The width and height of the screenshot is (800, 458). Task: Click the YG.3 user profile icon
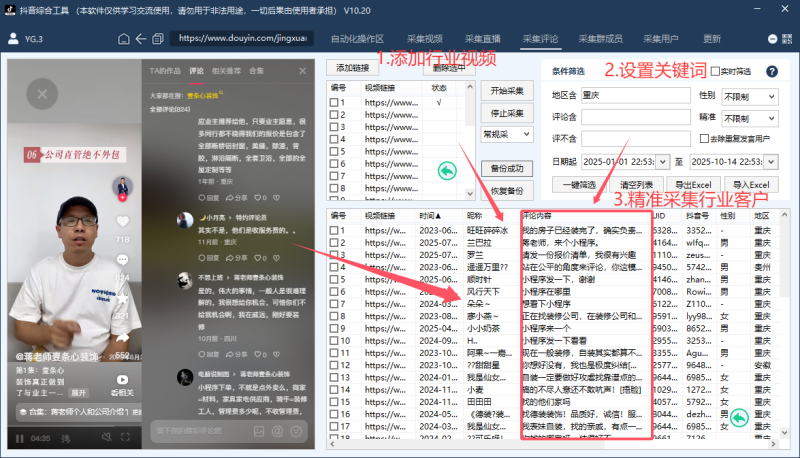click(x=13, y=39)
